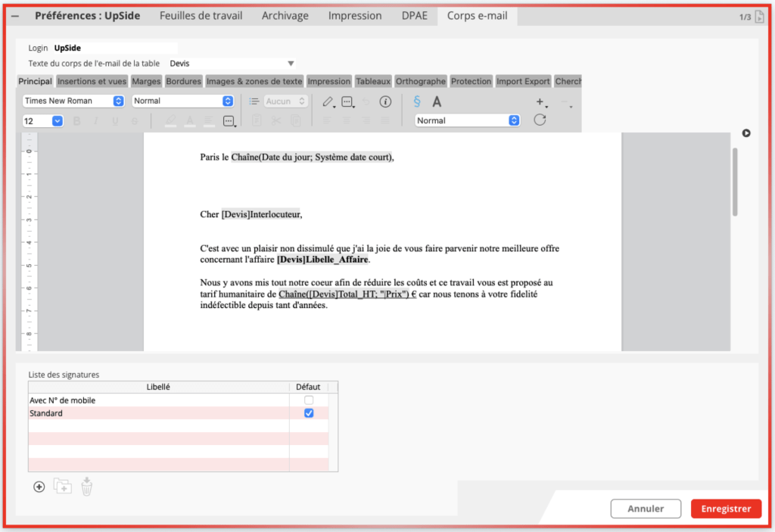This screenshot has height=532, width=775.
Task: Click the duplicate signature folder icon
Action: 63,487
